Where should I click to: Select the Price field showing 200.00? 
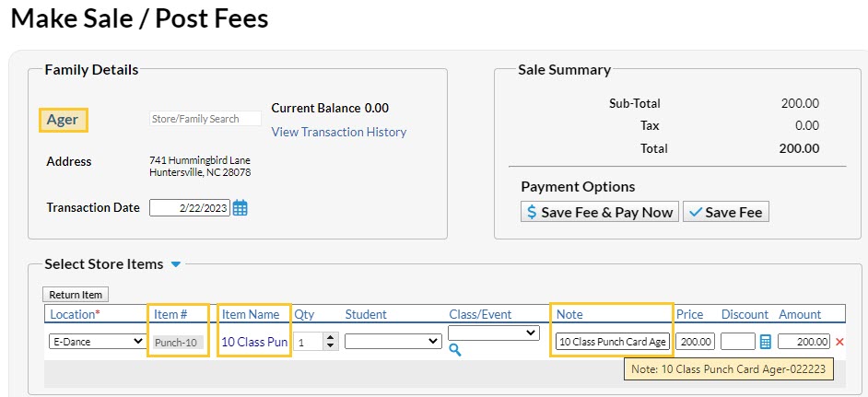click(696, 342)
